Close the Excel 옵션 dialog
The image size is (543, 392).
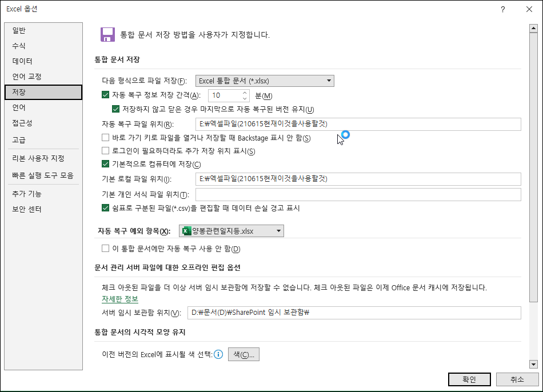point(529,9)
